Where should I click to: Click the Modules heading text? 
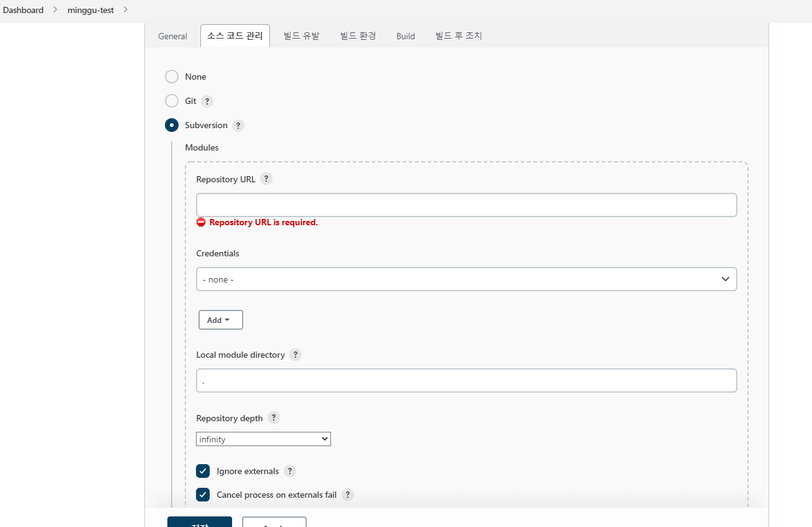coord(202,147)
